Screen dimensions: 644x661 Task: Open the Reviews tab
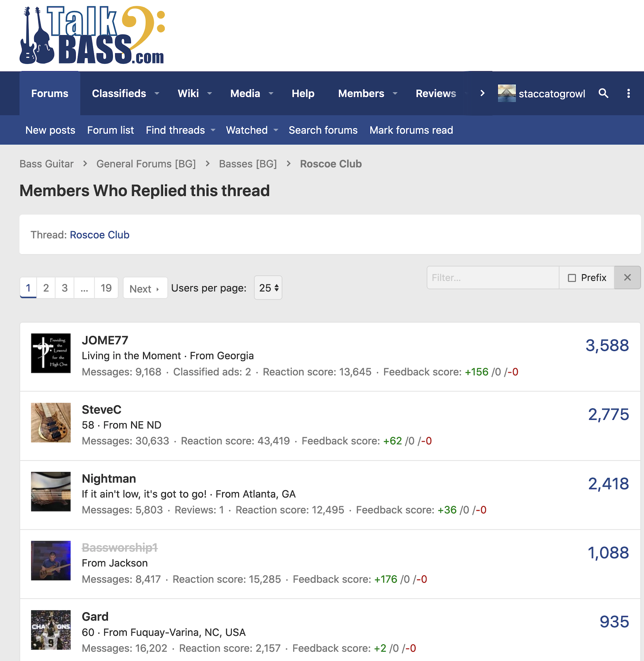click(436, 94)
